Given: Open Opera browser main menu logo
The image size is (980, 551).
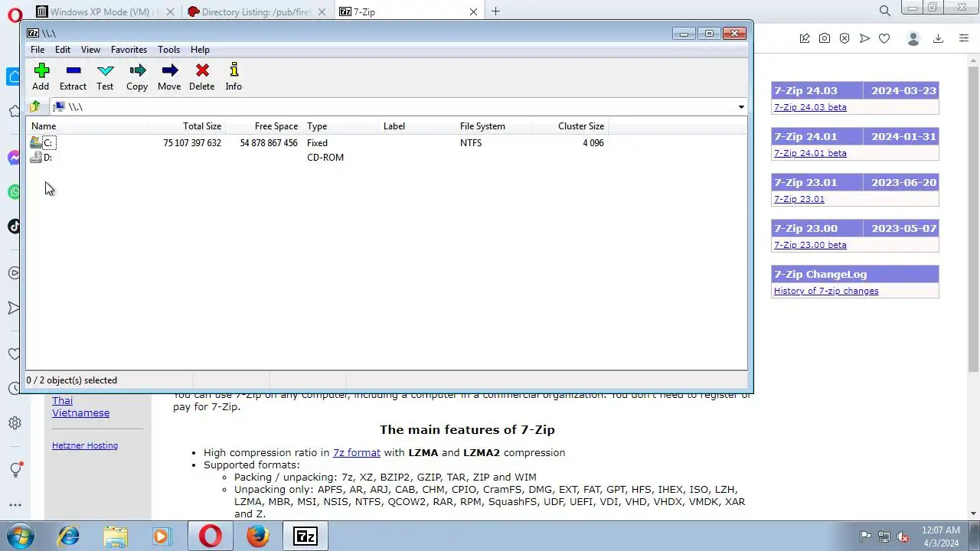Looking at the screenshot, I should [15, 15].
